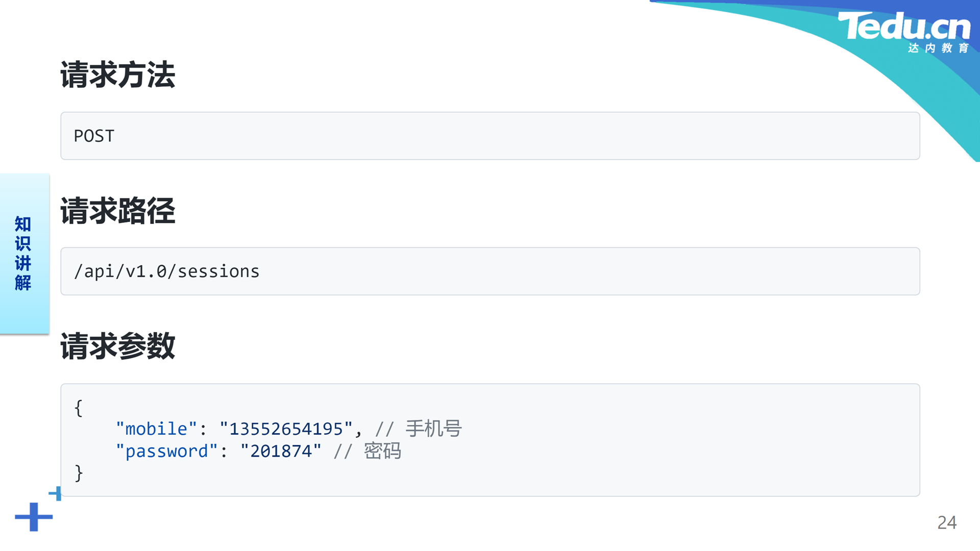Click the "password" key in JSON

tap(167, 451)
